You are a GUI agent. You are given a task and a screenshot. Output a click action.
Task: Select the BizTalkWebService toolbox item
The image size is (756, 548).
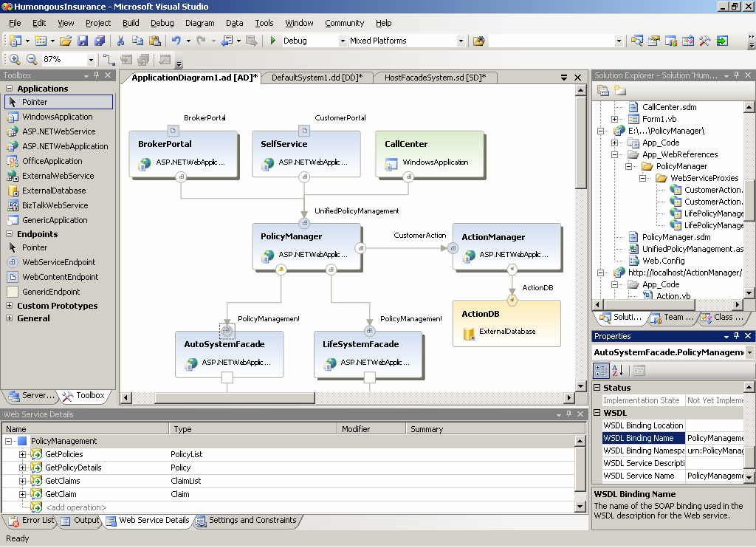point(55,205)
